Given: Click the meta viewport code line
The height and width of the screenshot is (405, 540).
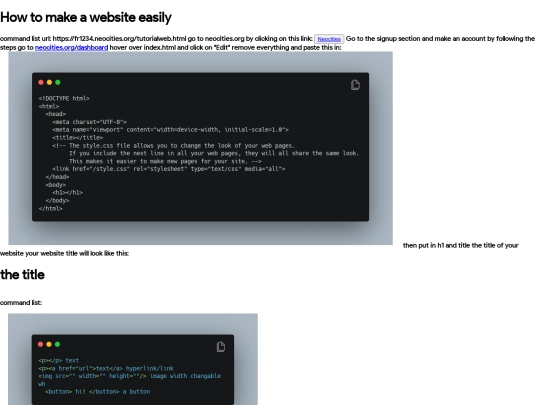Looking at the screenshot, I should tap(170, 130).
